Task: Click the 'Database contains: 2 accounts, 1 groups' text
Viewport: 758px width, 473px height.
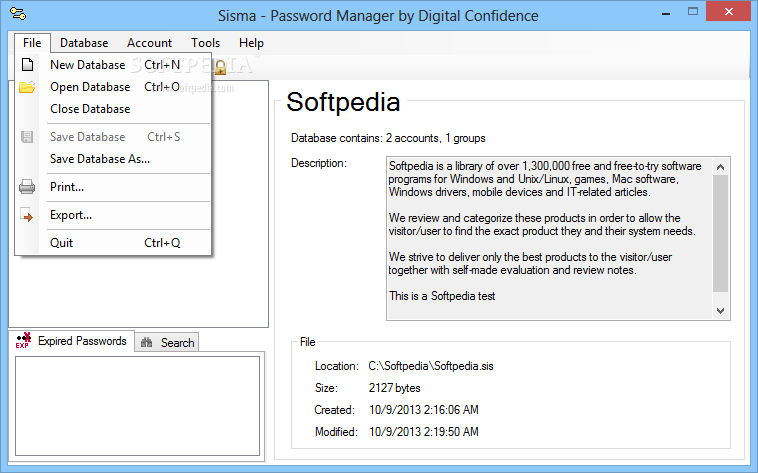Action: [388, 138]
